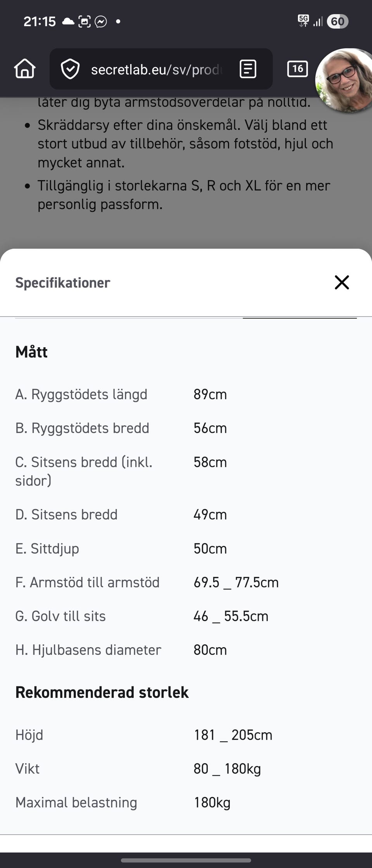
Task: Tap the screenshot status bar icon
Action: click(84, 21)
